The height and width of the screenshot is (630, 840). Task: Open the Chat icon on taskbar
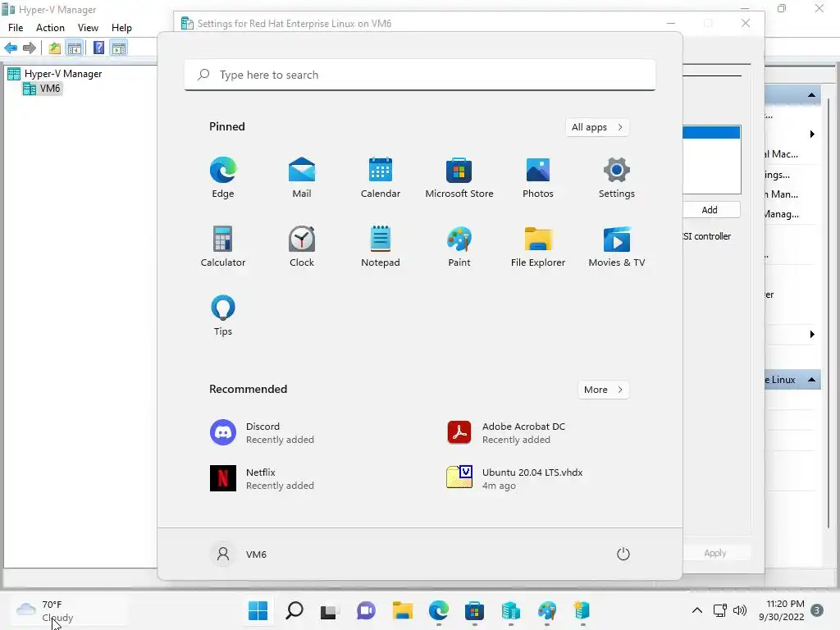point(366,610)
